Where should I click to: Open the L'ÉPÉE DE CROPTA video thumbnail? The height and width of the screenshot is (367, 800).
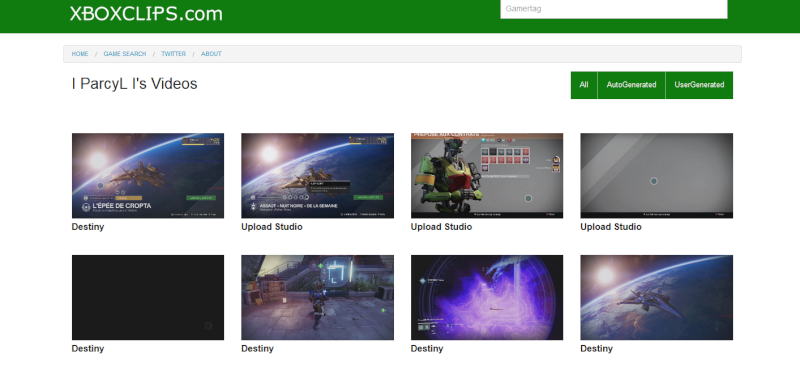(148, 176)
